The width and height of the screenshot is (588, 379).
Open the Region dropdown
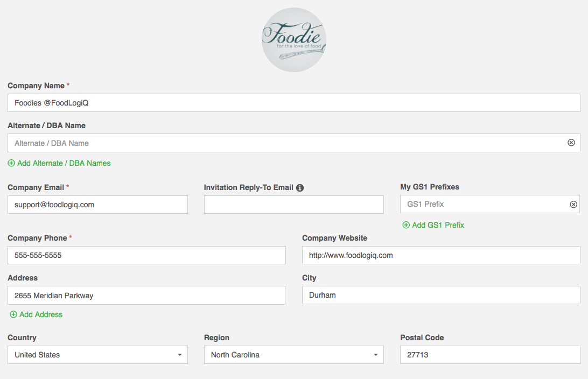(293, 355)
